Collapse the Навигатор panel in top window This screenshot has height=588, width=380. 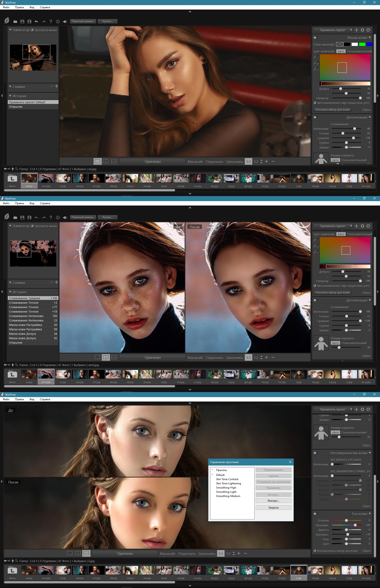[x=10, y=30]
